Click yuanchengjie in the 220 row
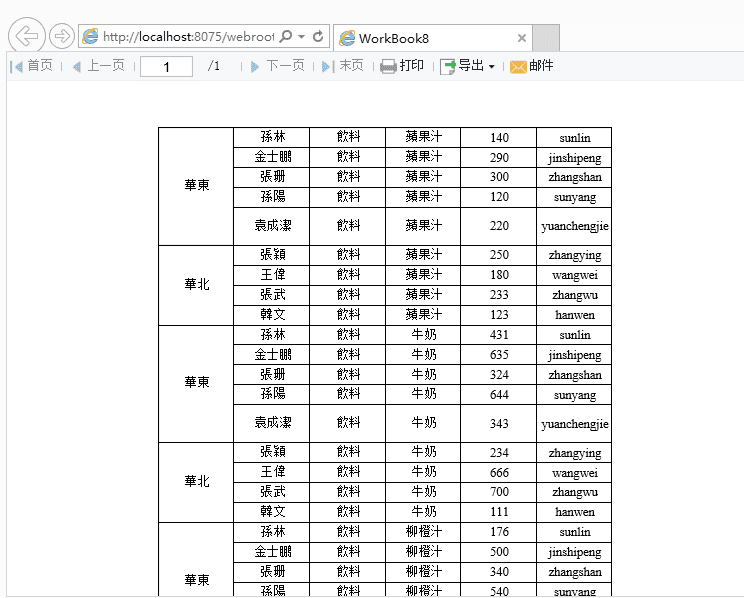Screen dimensions: 744x598 tap(575, 226)
